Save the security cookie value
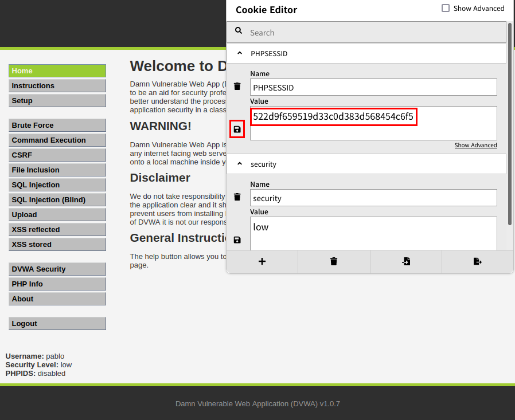515x420 pixels. [237, 240]
